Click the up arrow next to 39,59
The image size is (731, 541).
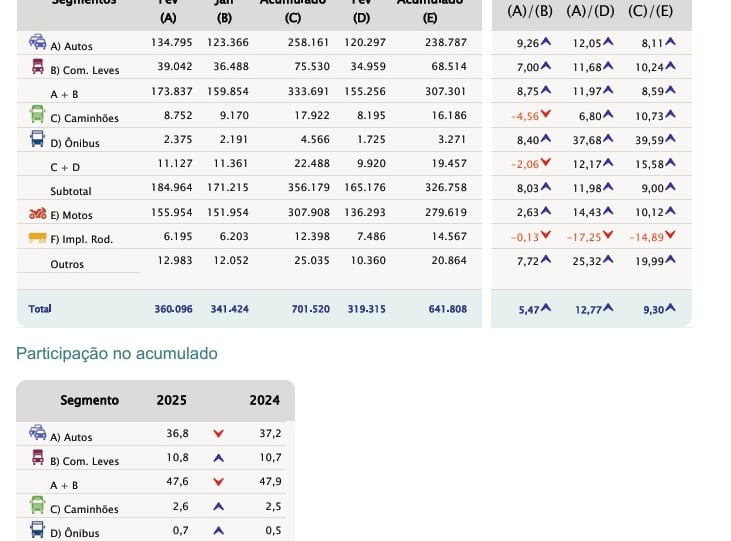click(670, 139)
